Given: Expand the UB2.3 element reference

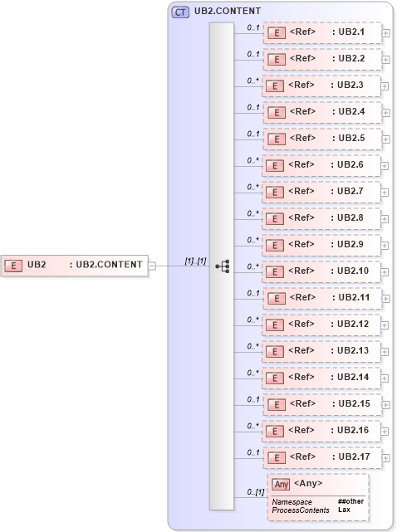Looking at the screenshot, I should tap(385, 86).
